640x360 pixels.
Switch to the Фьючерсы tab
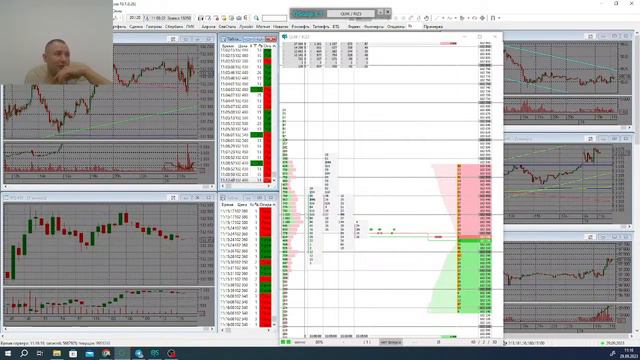point(374,27)
